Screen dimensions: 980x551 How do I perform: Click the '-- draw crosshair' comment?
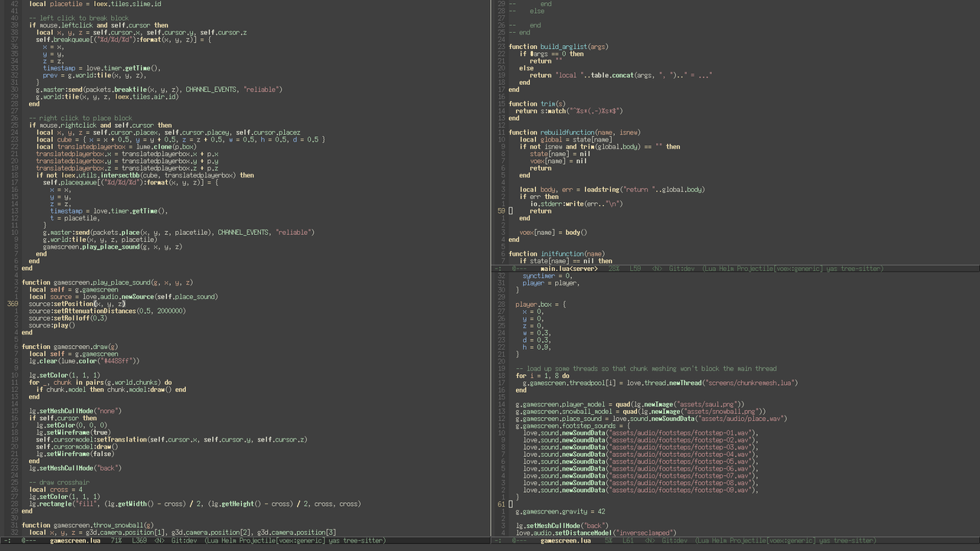click(x=59, y=482)
